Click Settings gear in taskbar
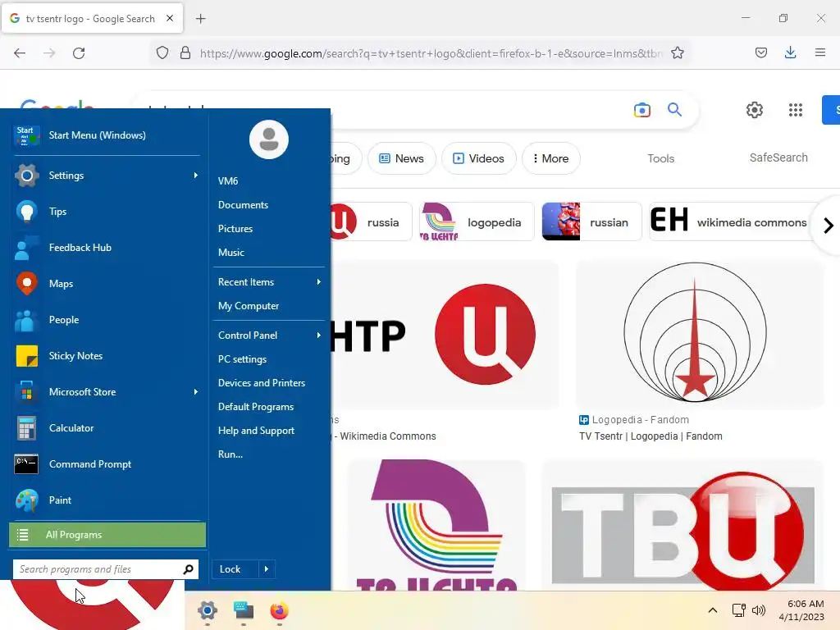This screenshot has height=630, width=840. pos(208,610)
